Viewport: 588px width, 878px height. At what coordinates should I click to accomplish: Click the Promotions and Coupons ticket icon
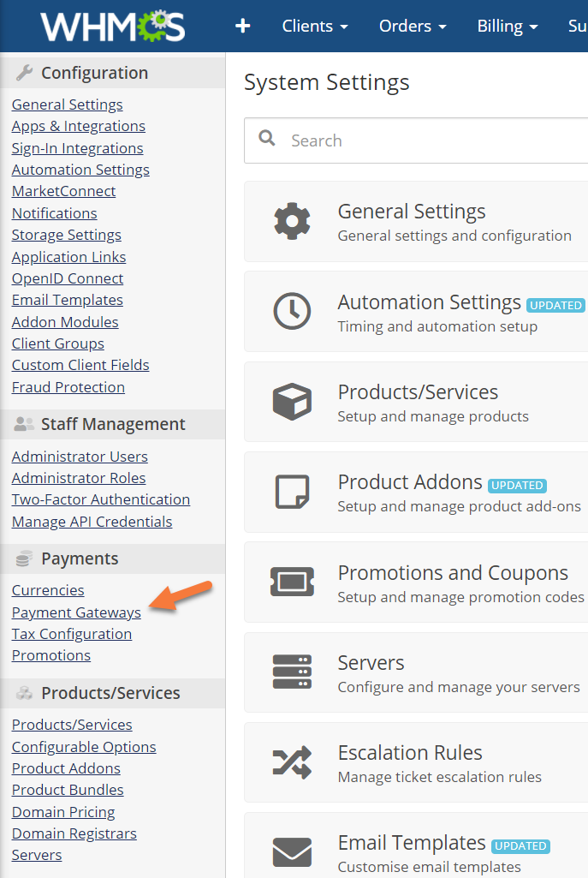point(292,582)
